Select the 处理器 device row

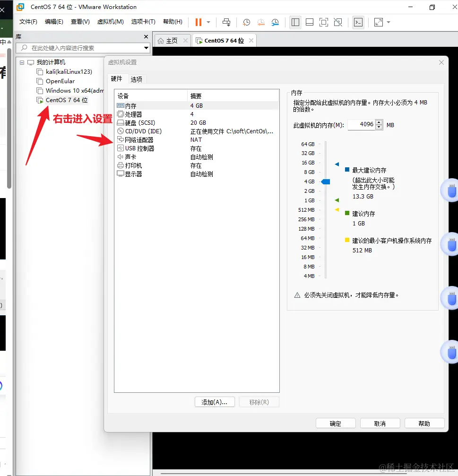click(x=197, y=114)
